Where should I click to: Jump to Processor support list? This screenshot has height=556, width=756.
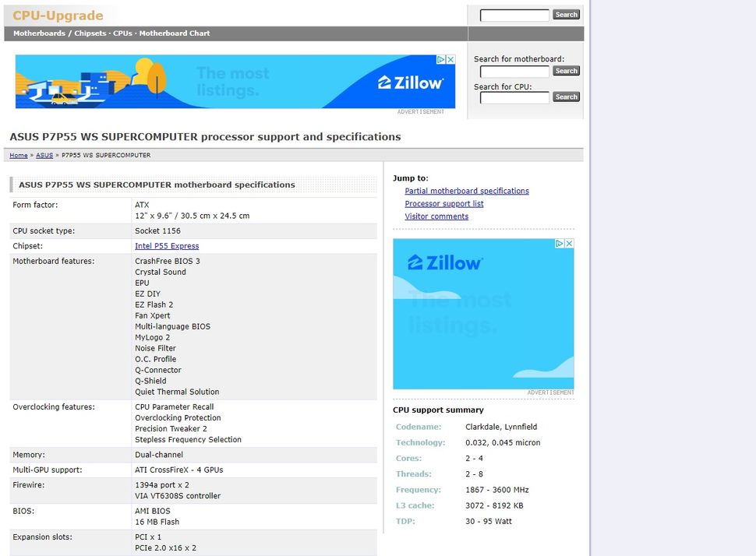click(x=444, y=203)
